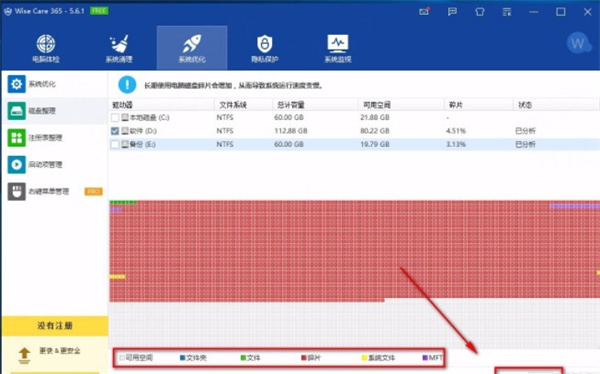This screenshot has width=600, height=374.
Task: Click the white 可用空间 legend swatch
Action: coord(122,358)
